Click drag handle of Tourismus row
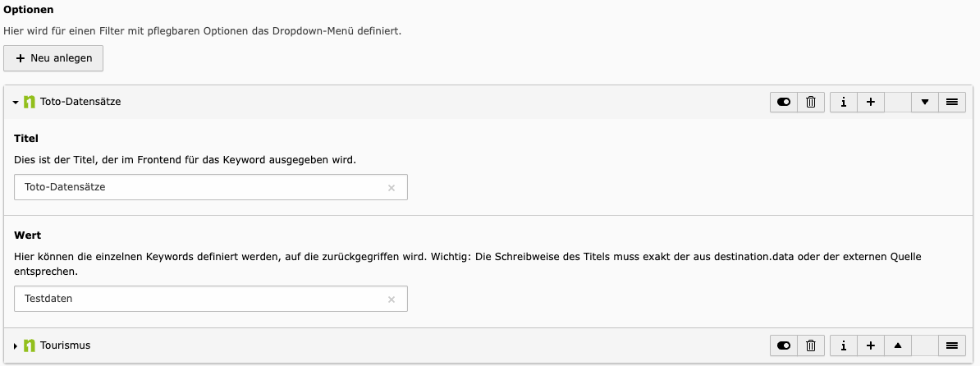Image resolution: width=980 pixels, height=366 pixels. tap(952, 346)
